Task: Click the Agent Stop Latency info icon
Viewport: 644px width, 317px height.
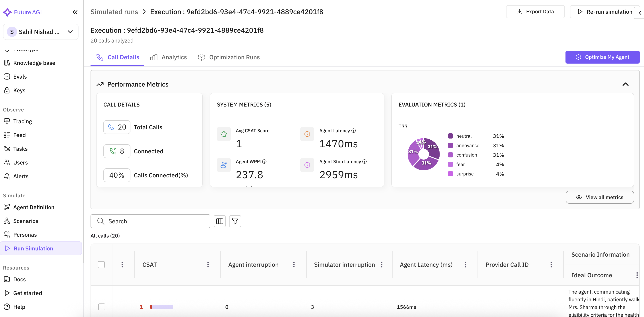Action: pos(364,162)
